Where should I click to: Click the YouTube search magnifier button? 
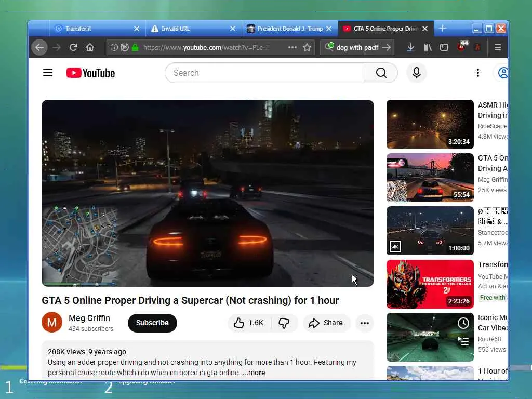pyautogui.click(x=381, y=73)
